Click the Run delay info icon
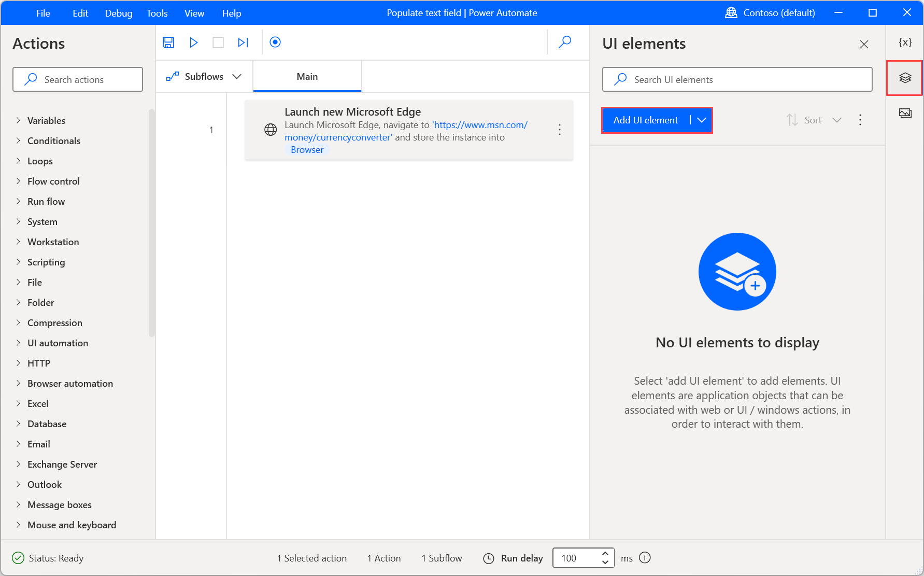Screen dimensions: 924x576 coord(645,558)
